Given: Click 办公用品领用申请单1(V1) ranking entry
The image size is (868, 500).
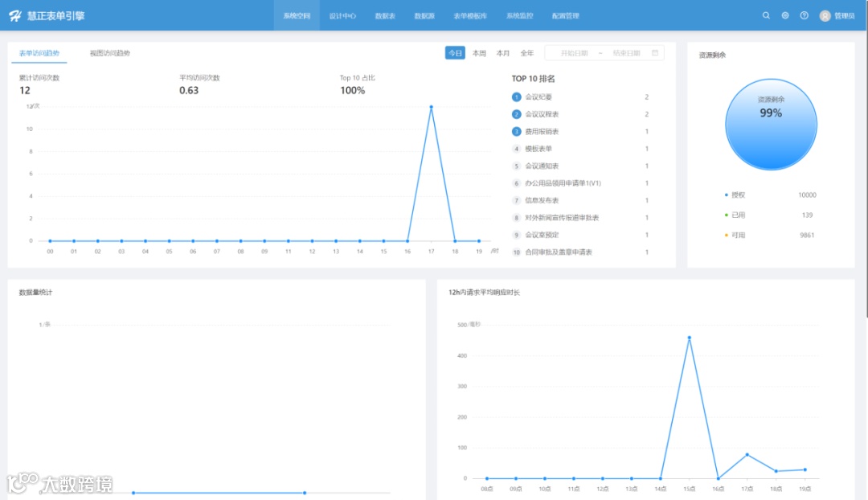Looking at the screenshot, I should pyautogui.click(x=563, y=182).
